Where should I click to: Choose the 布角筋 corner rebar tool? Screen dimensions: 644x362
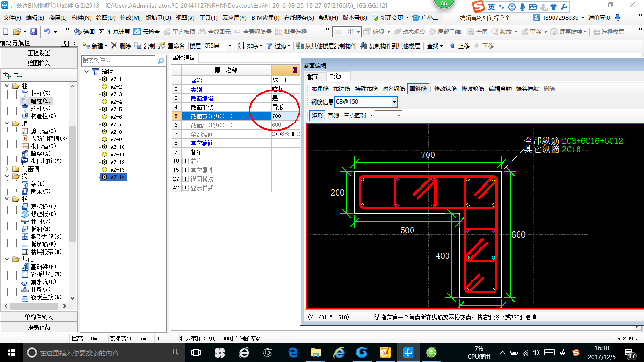320,89
